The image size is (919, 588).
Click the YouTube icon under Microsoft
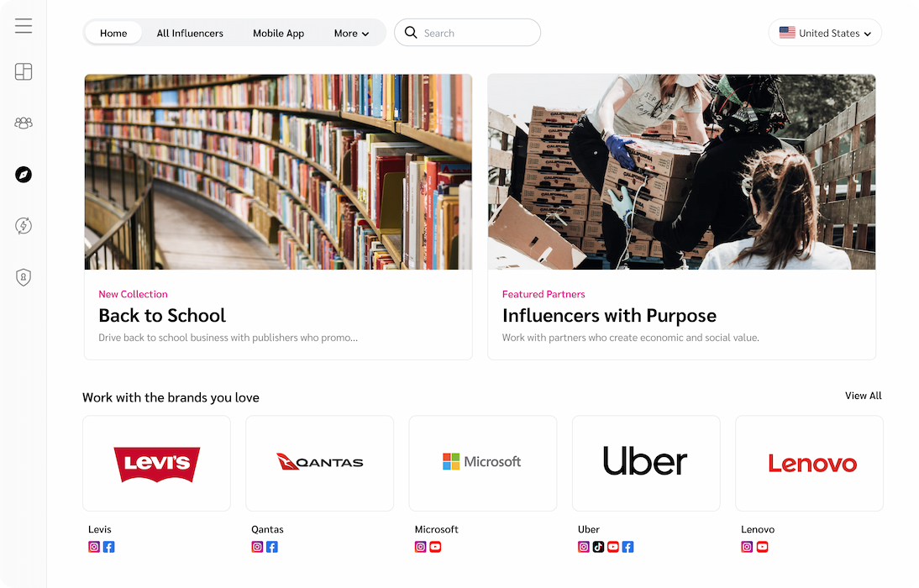point(435,547)
